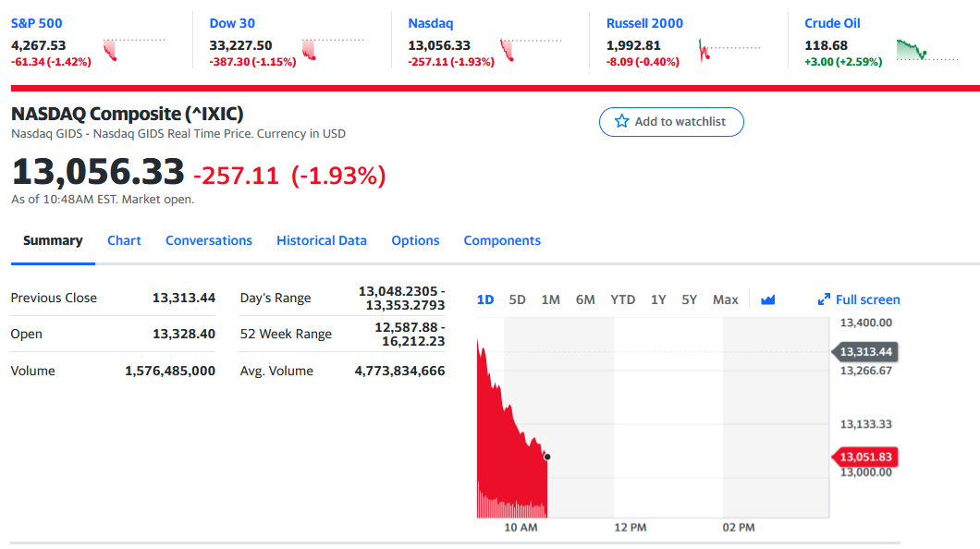This screenshot has height=549, width=980.
Task: Click the large (-1.93%) percent change
Action: [x=338, y=176]
